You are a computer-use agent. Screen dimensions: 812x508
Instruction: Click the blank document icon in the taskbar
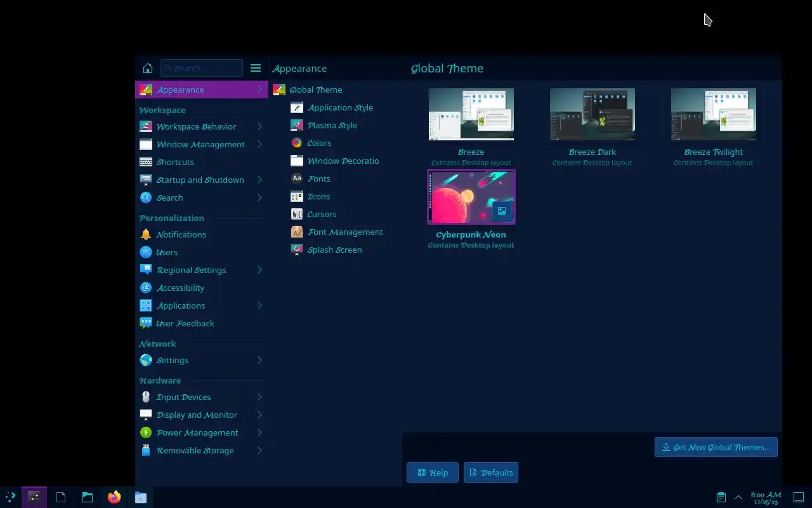coord(61,497)
